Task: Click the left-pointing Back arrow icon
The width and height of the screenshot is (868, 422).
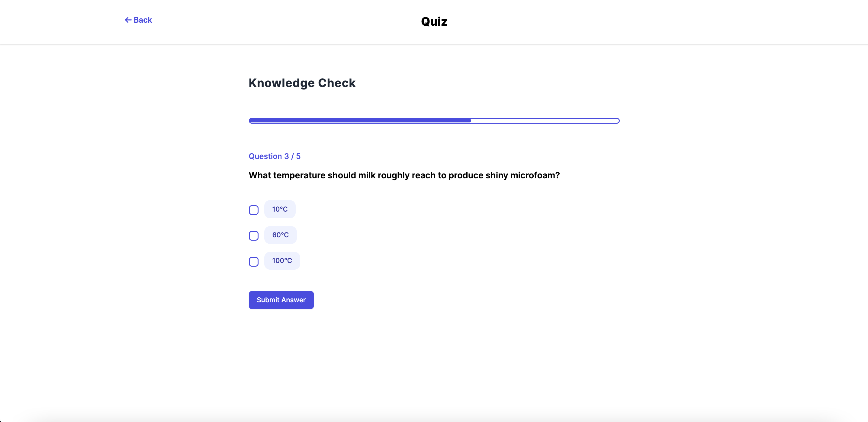Action: click(128, 20)
